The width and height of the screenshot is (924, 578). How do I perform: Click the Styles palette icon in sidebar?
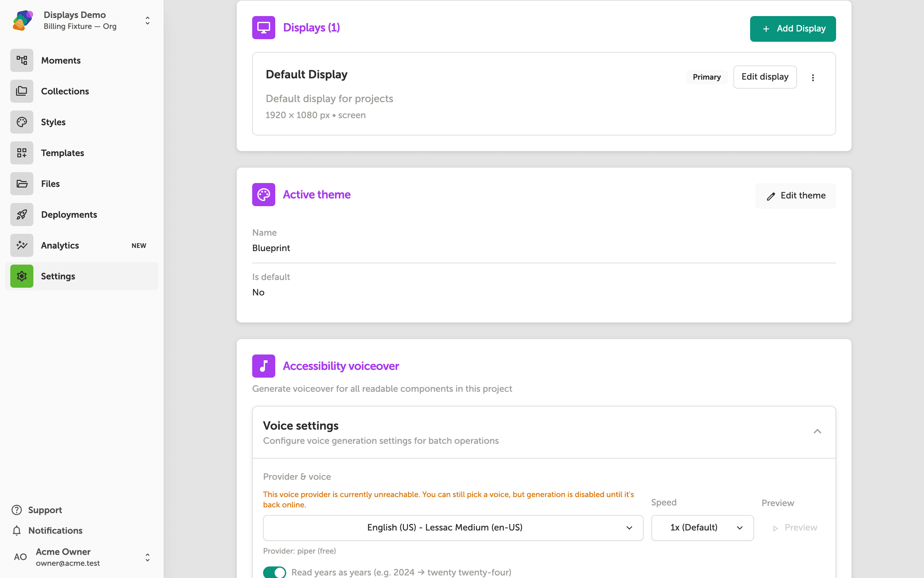[22, 122]
